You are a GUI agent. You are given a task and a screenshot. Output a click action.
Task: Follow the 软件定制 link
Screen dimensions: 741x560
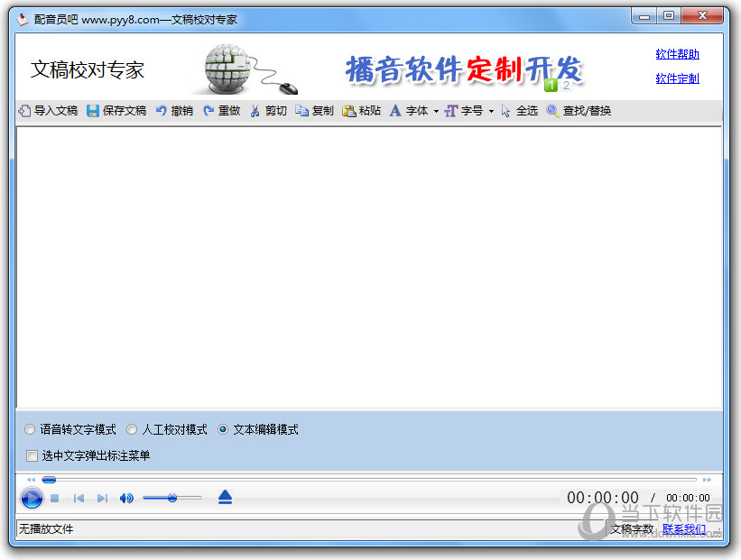677,78
